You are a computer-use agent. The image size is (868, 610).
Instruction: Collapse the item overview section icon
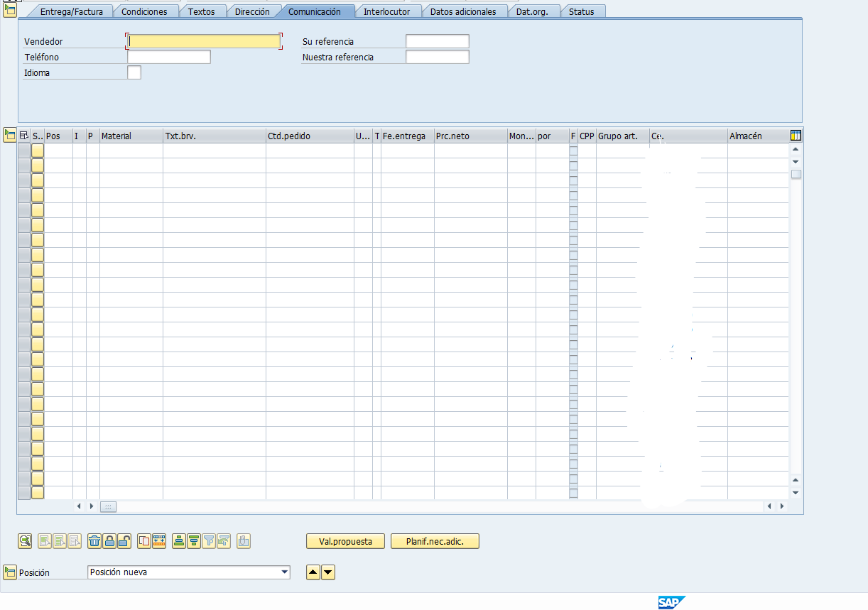pos(10,135)
